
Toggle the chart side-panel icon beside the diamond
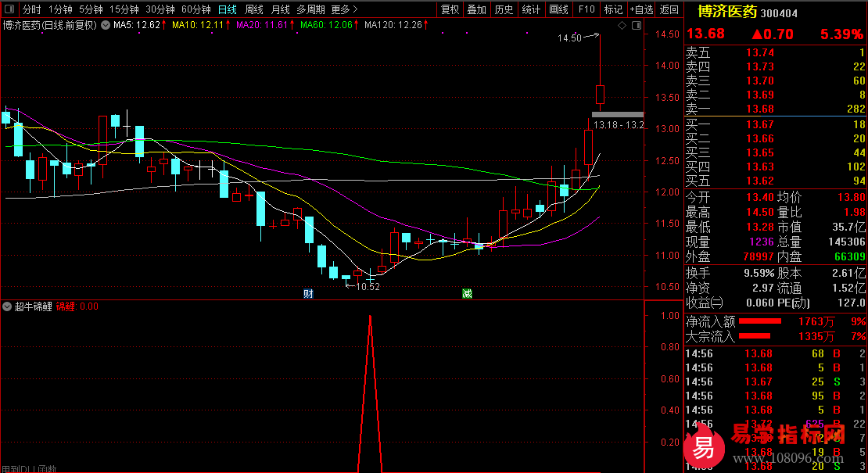click(637, 26)
